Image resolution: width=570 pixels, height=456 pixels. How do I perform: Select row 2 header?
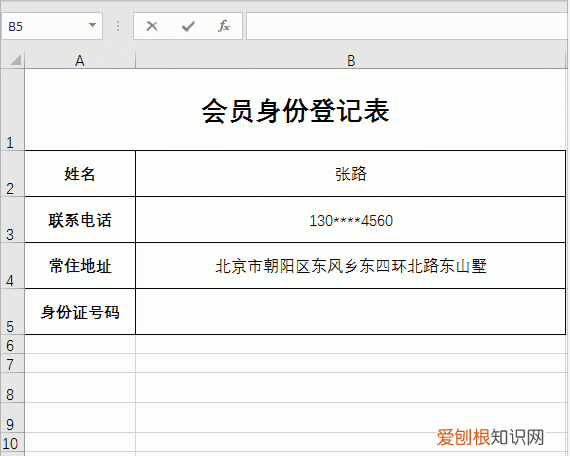click(x=12, y=173)
